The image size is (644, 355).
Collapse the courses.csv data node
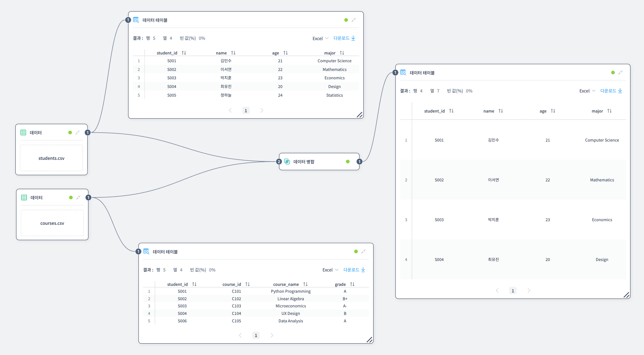click(78, 198)
